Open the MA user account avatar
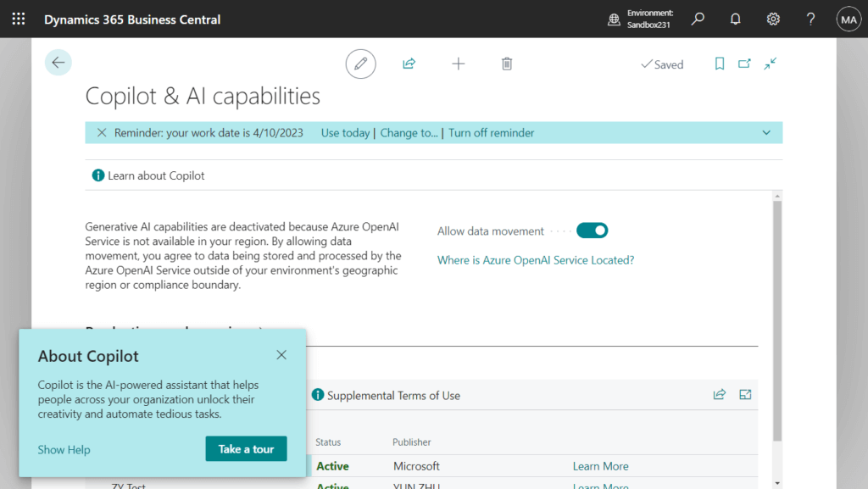Screen dimensions: 868x489 [x=849, y=19]
